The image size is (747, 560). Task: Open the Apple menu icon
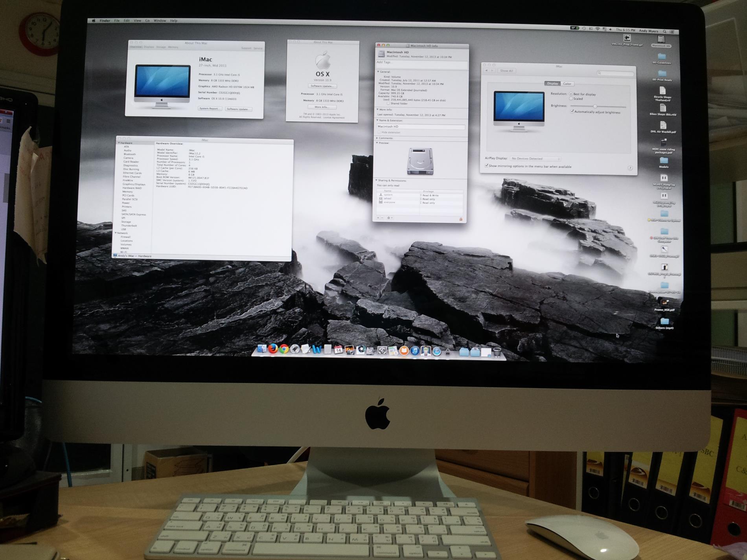tap(94, 20)
